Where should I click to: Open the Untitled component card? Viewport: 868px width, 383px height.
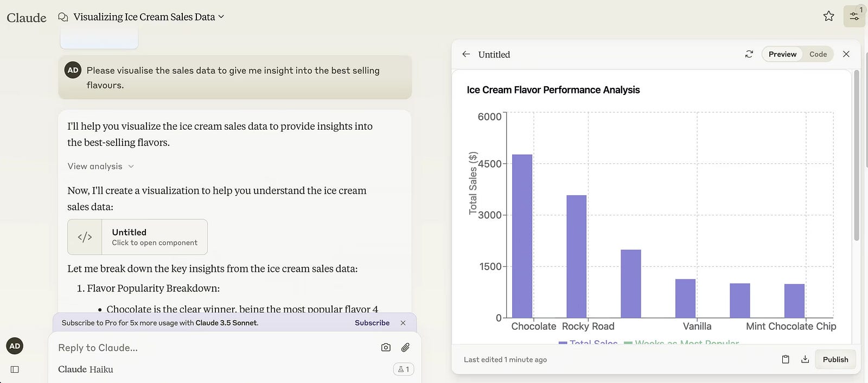pos(137,237)
